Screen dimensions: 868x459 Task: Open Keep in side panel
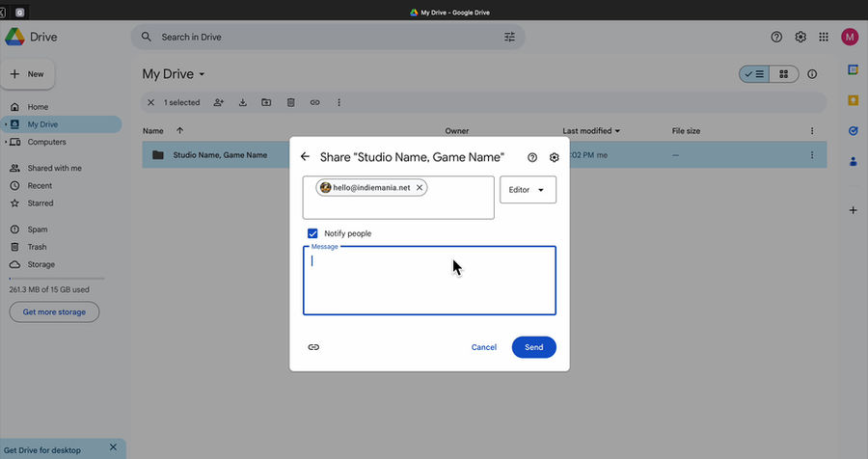[x=854, y=100]
